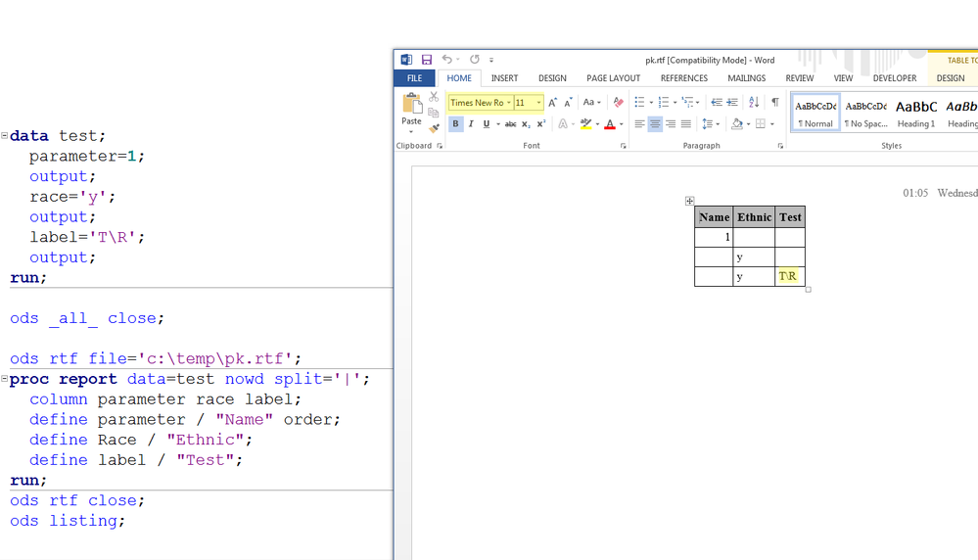
Task: Click the table cell containing T\R
Action: point(789,276)
